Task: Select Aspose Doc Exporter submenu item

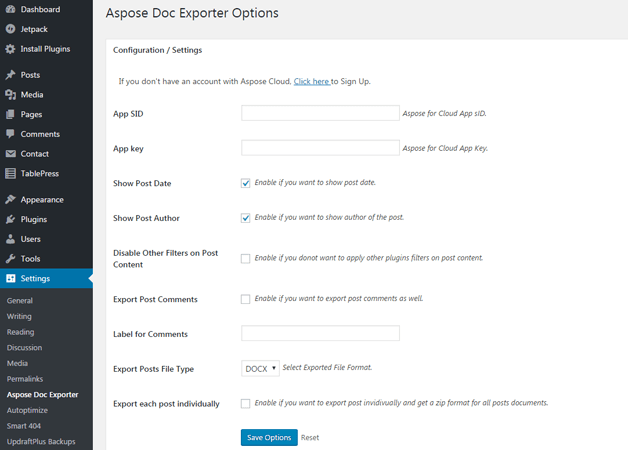Action: (42, 395)
